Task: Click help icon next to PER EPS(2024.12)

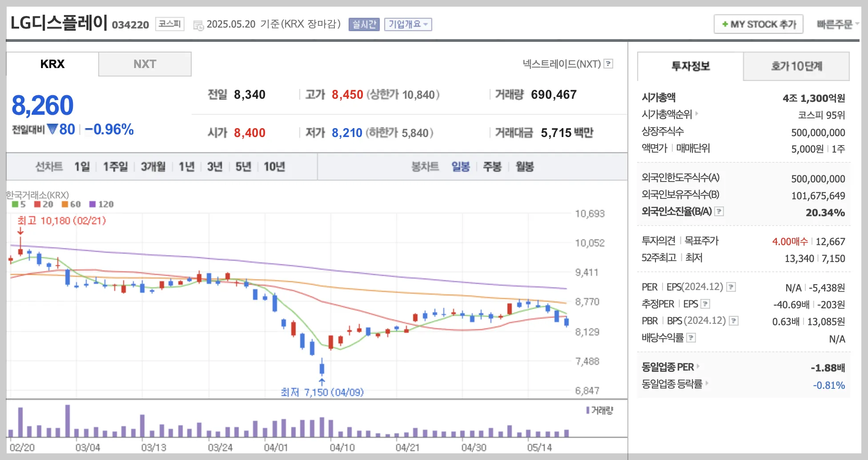Action: pyautogui.click(x=731, y=287)
